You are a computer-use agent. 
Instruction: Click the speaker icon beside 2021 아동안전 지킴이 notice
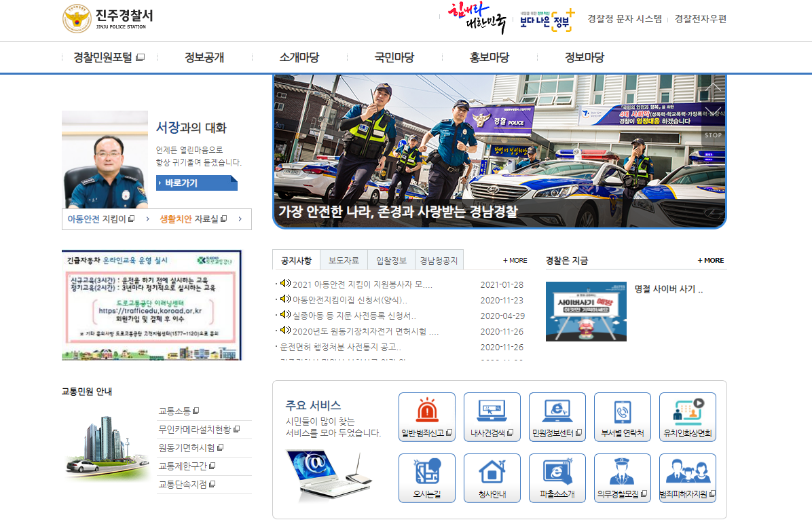click(x=285, y=283)
